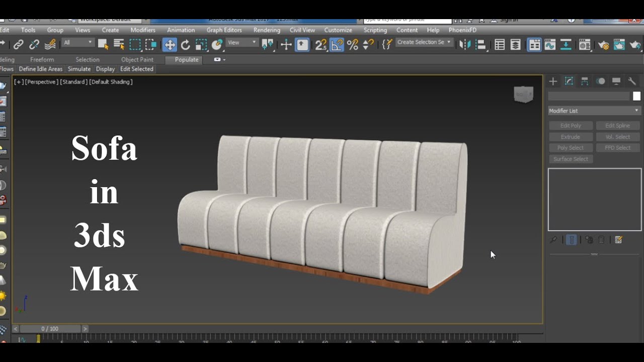Image resolution: width=644 pixels, height=362 pixels.
Task: Open the [Default Shading] viewport menu
Action: (111, 81)
